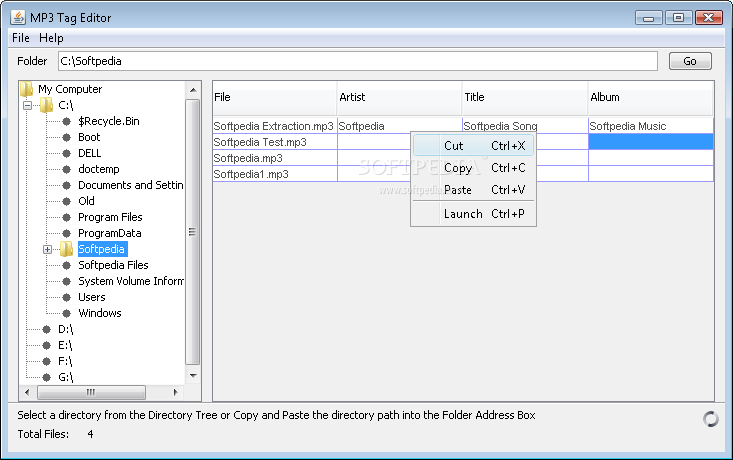733x460 pixels.
Task: Click the spinning progress indicator icon
Action: pyautogui.click(x=711, y=419)
